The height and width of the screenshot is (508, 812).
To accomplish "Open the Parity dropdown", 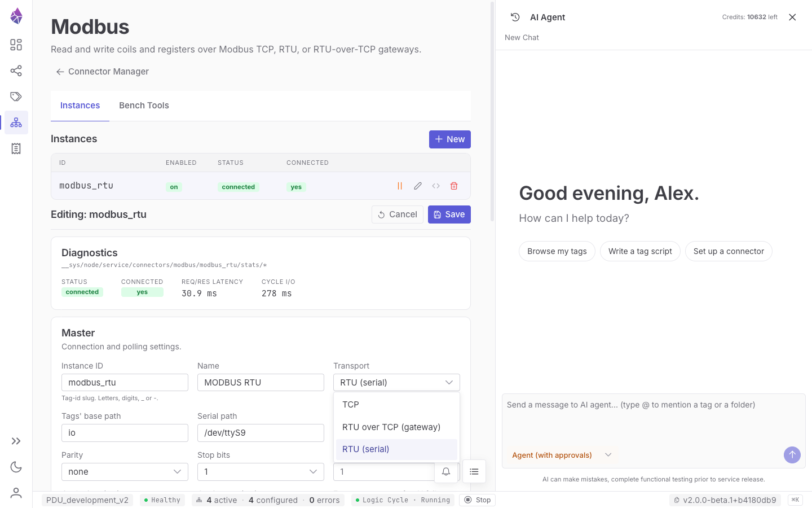I will coord(125,472).
